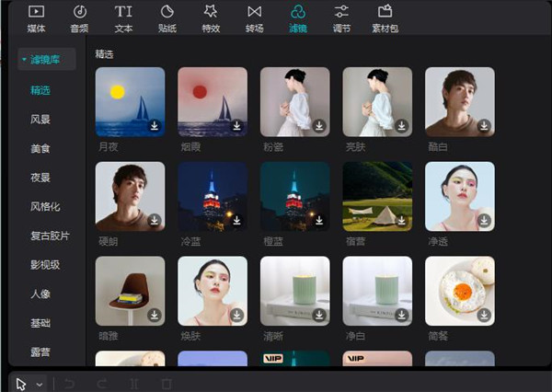This screenshot has height=392, width=552.
Task: Open the 素材包 asset pack icon
Action: pos(385,12)
